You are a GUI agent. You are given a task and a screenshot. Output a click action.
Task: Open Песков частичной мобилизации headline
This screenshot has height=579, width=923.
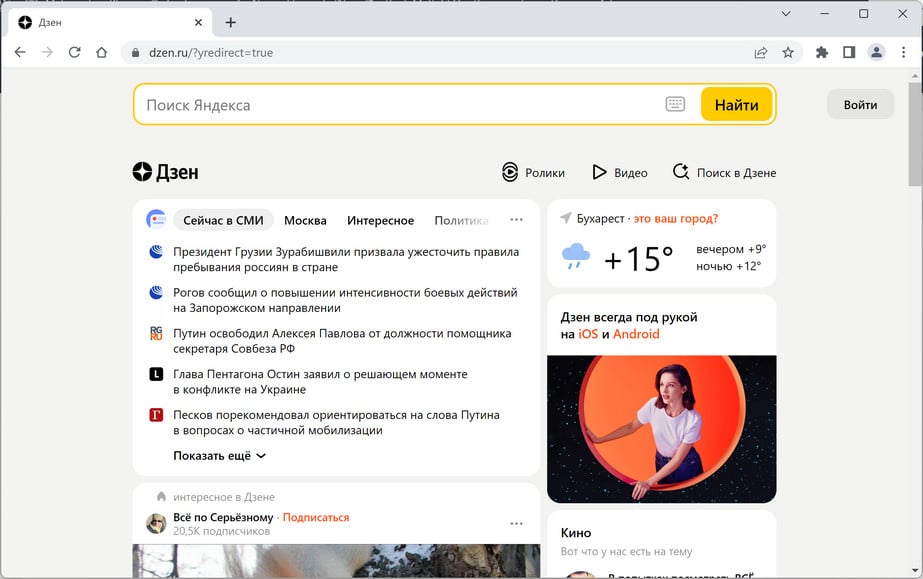click(x=336, y=422)
